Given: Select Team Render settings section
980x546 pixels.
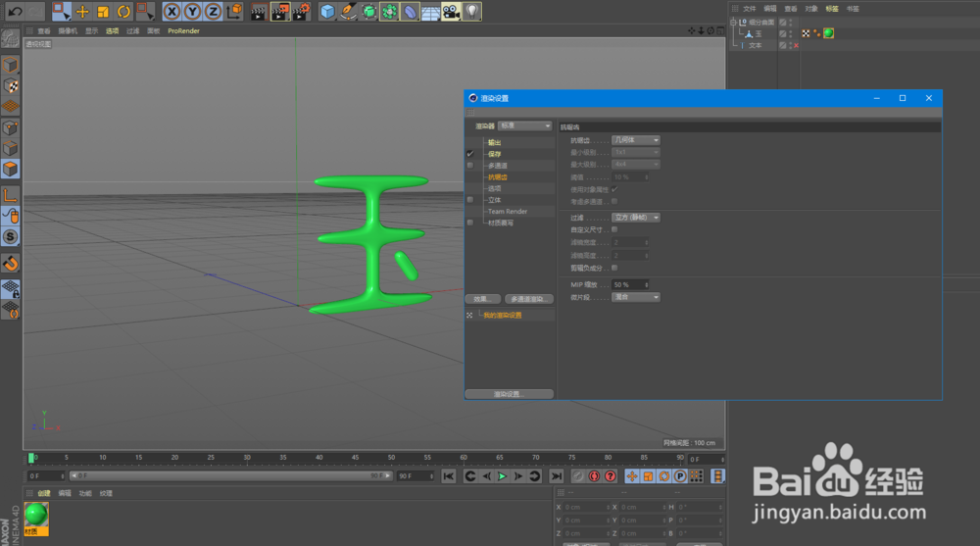Looking at the screenshot, I should (508, 212).
